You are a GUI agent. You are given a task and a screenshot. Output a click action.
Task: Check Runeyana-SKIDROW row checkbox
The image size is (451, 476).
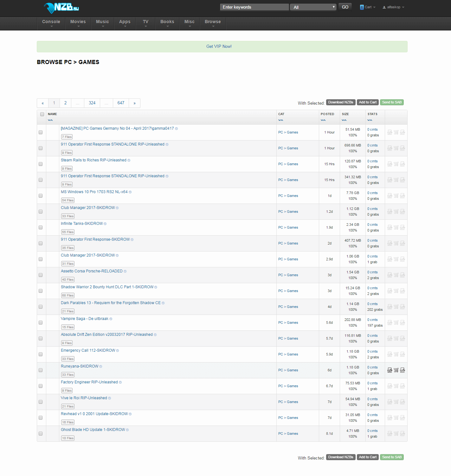click(41, 370)
